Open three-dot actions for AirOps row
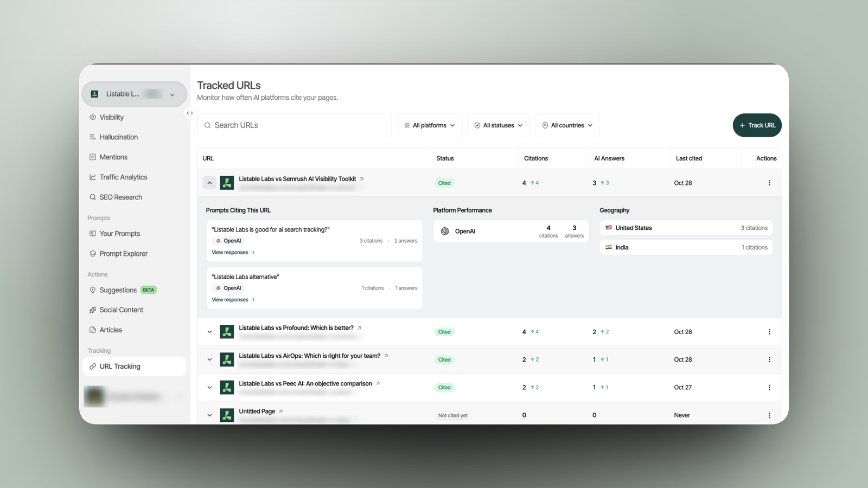868x488 pixels. click(769, 359)
